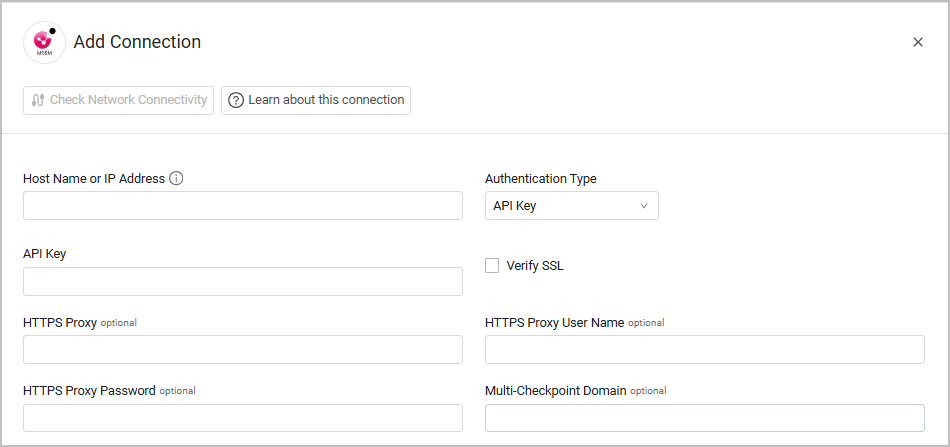Screen dimensions: 950x447
Task: Select the Multi-Checkpoint Domain input field
Action: (x=704, y=418)
